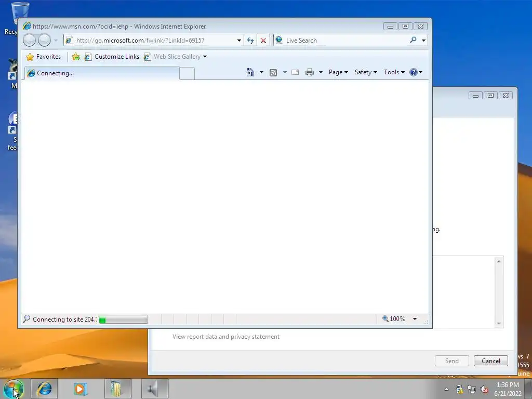Click Add to Favorites Bar star icon

coord(76,57)
